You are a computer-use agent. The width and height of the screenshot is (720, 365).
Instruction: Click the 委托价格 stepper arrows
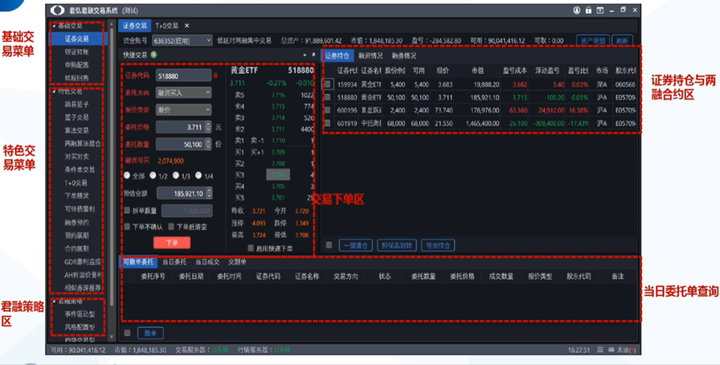208,127
